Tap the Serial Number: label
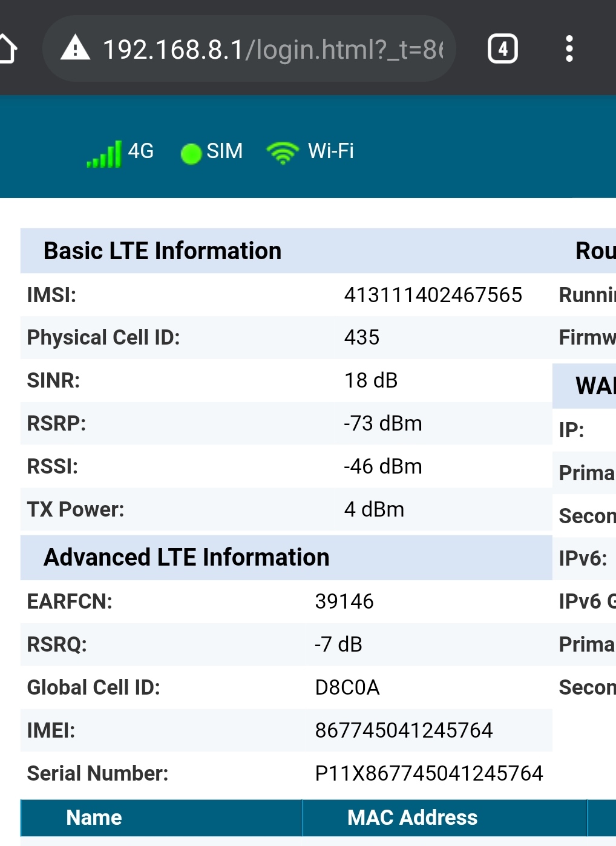 [97, 773]
